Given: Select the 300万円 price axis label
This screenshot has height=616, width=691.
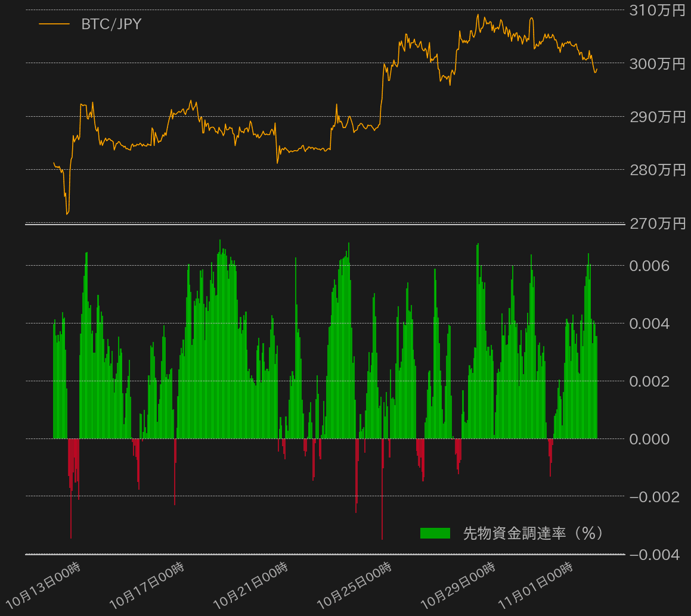Looking at the screenshot, I should (x=658, y=64).
